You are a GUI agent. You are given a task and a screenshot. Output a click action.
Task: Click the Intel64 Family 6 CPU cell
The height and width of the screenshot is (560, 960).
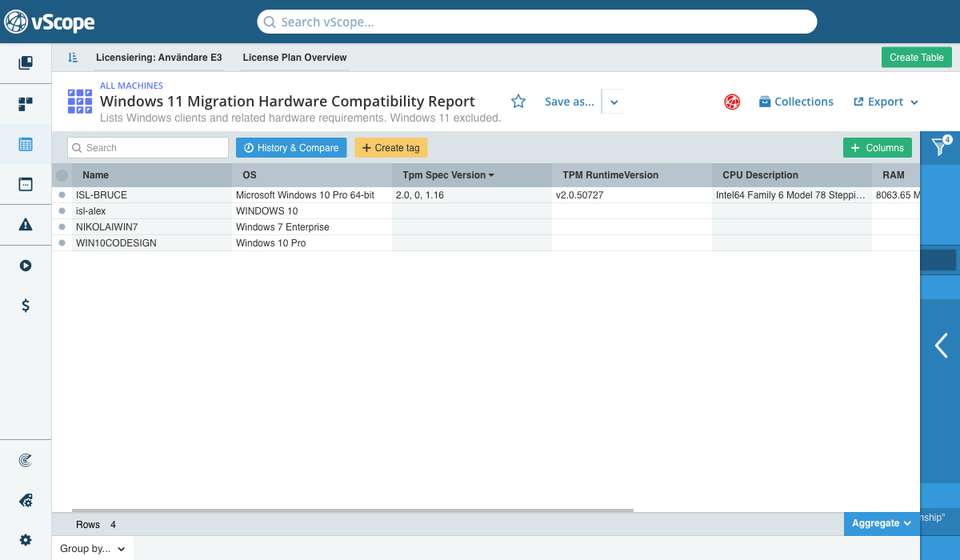(791, 194)
